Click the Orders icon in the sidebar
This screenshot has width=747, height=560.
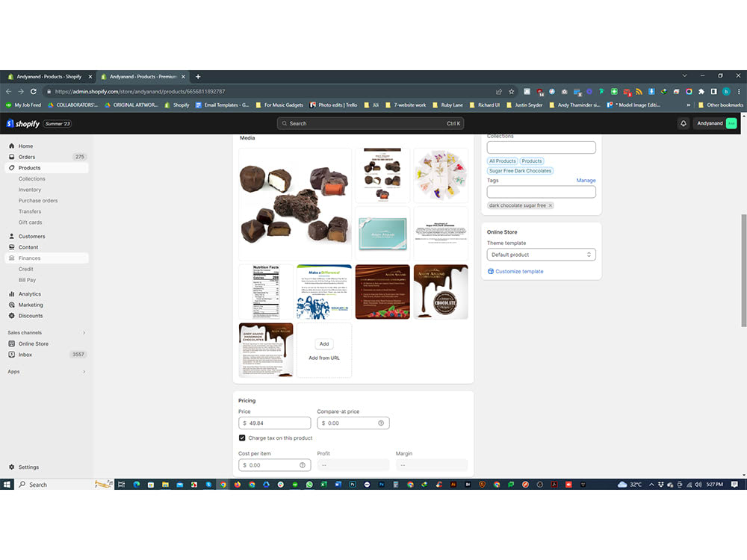tap(12, 157)
